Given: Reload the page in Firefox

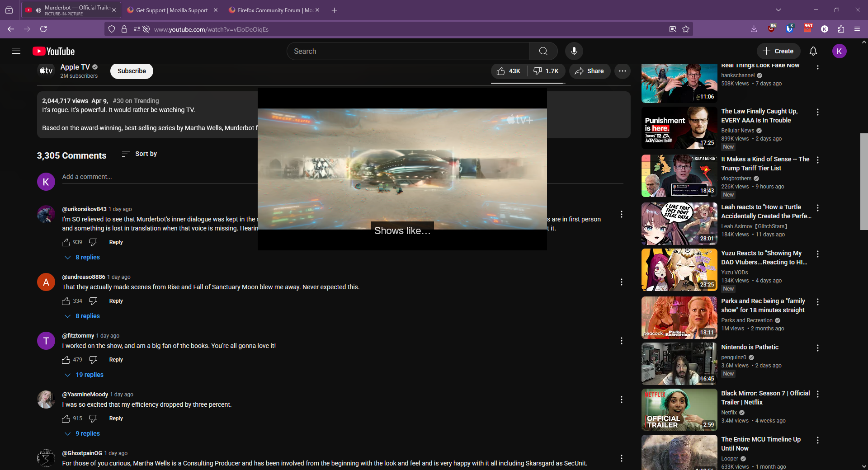Looking at the screenshot, I should coord(43,29).
